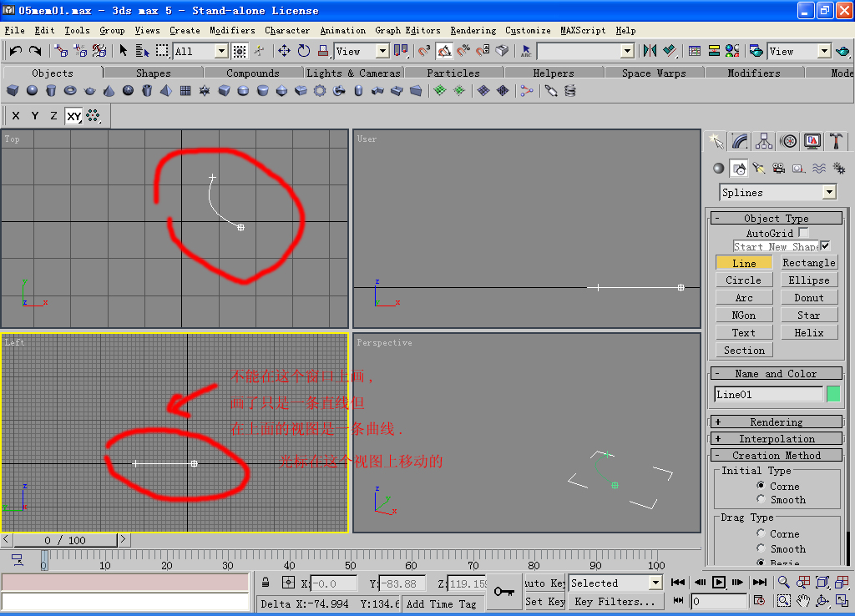Screen dimensions: 855x616
Task: Expand the Interpolation rollout
Action: 777,438
